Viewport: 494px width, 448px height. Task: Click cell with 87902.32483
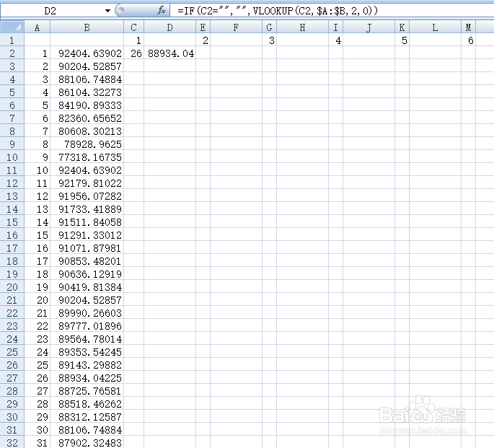pos(87,442)
